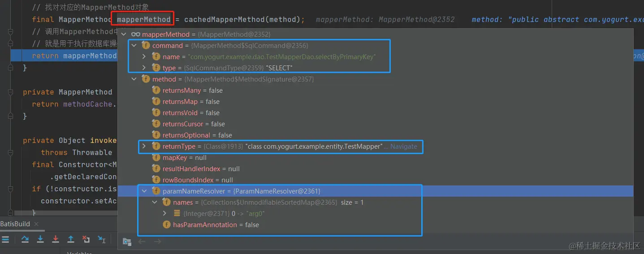Click the highlighted "return mapperMethod" line
The width and height of the screenshot is (644, 254).
tap(74, 56)
